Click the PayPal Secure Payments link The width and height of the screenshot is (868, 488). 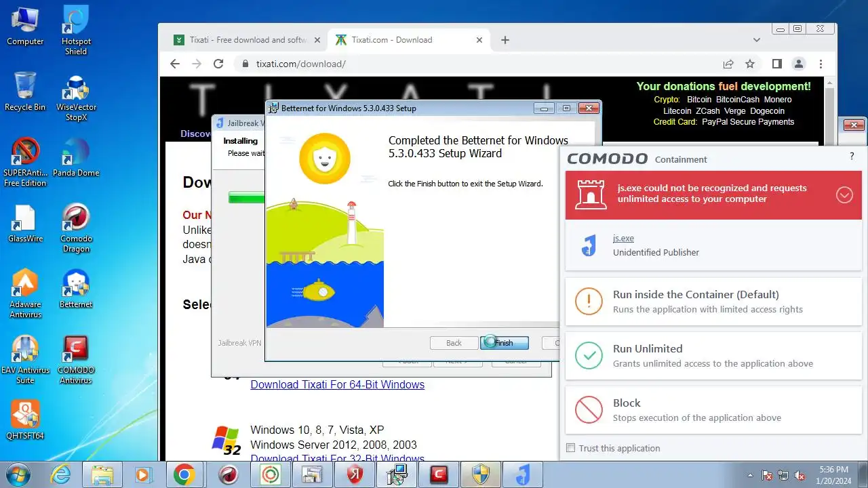(x=748, y=122)
